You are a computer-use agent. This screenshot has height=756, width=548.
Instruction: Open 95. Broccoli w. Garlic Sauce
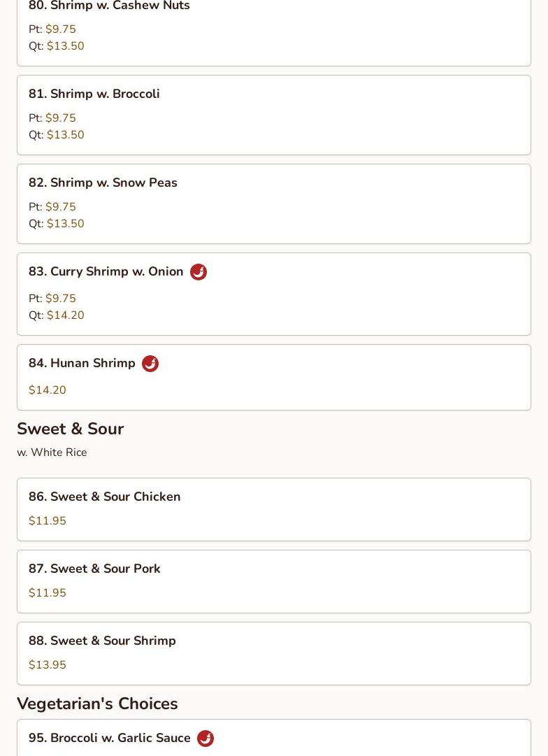(x=110, y=738)
